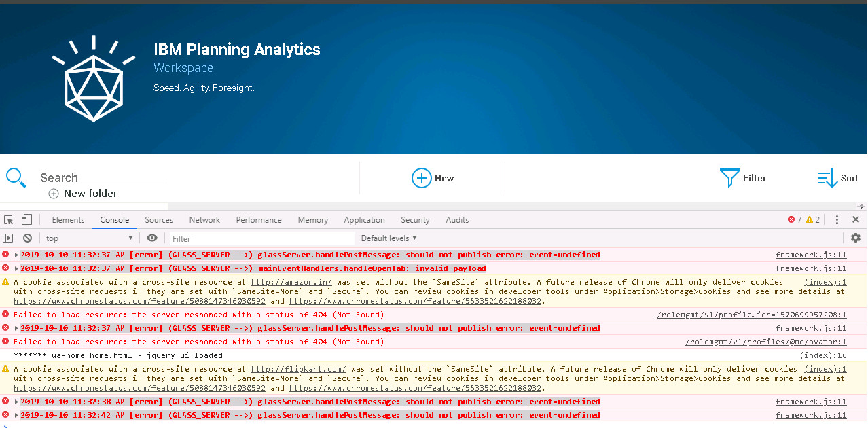Switch to the Elements tab

pyautogui.click(x=68, y=219)
